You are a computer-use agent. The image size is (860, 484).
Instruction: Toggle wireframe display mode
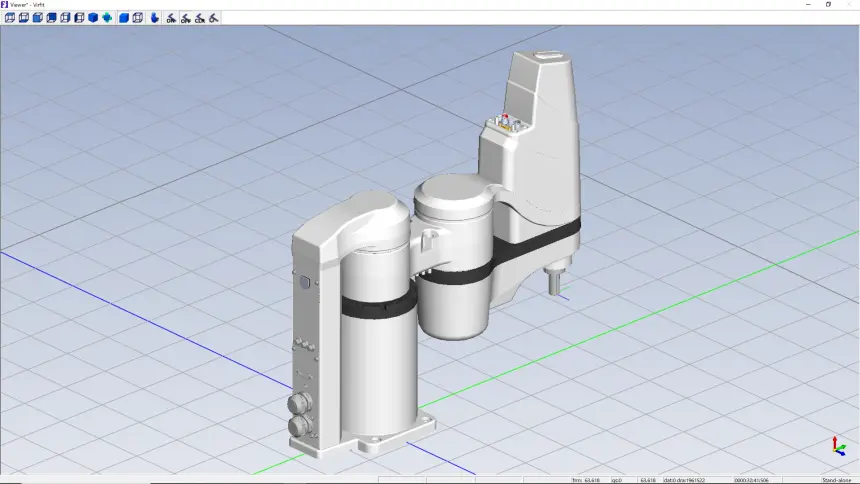(x=139, y=18)
